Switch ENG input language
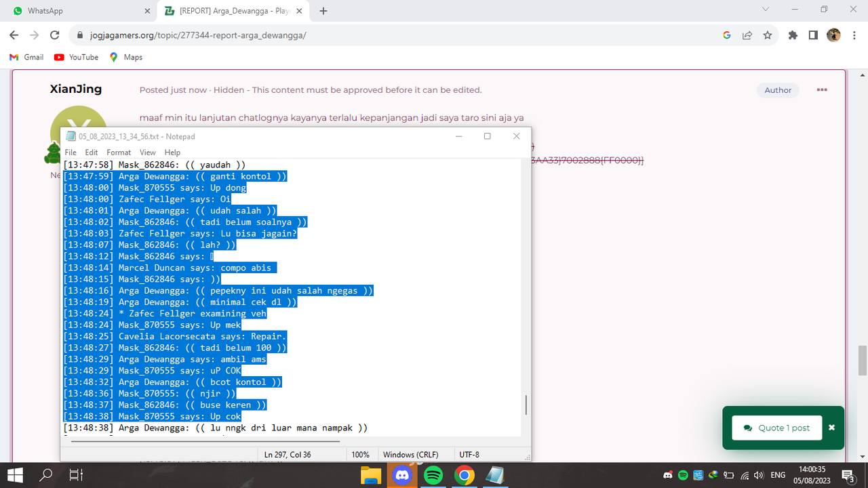Screen dimensions: 868x488 coord(779,475)
